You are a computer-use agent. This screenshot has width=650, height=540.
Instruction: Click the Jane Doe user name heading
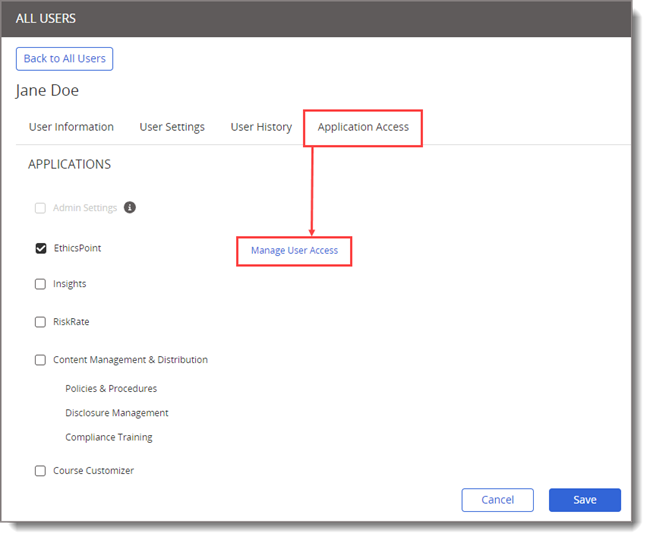point(47,91)
